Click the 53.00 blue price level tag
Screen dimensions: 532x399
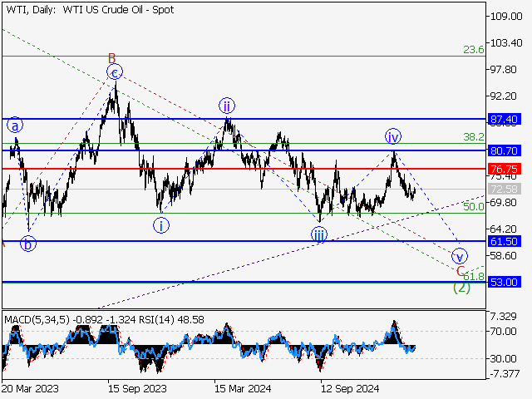pos(505,282)
